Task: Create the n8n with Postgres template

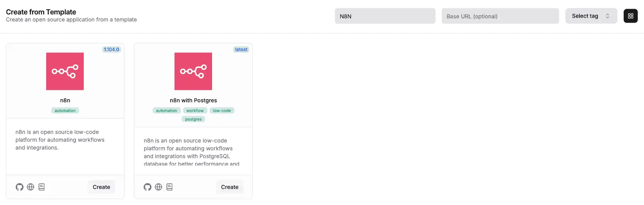Action: coord(230,187)
